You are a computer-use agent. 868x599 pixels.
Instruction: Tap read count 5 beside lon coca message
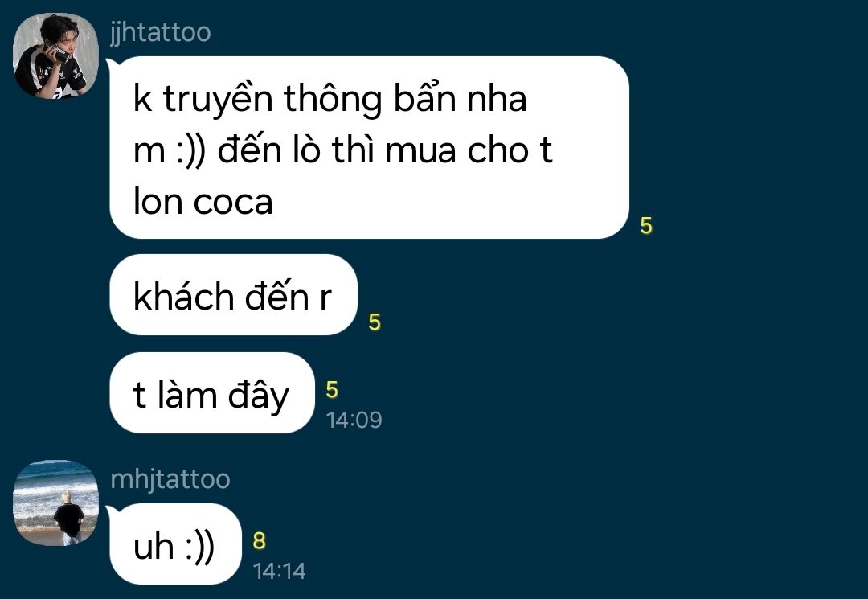(x=646, y=226)
